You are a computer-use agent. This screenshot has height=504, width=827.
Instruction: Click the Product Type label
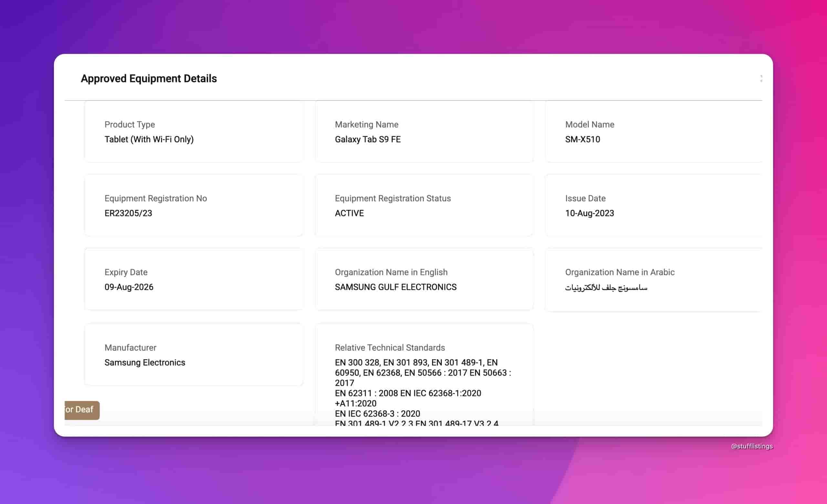(x=130, y=124)
